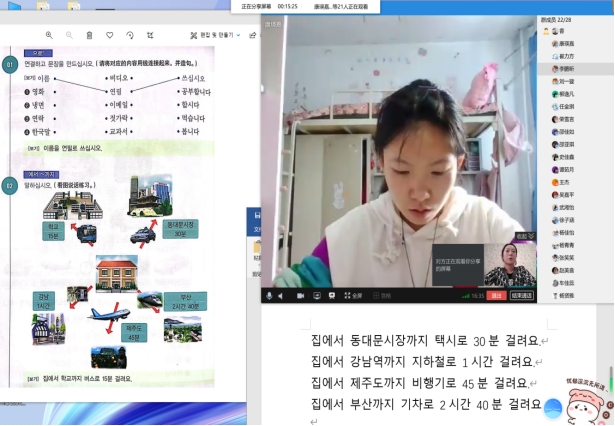This screenshot has width=615, height=426.
Task: Mute the microphone in call toolbar
Action: click(267, 296)
